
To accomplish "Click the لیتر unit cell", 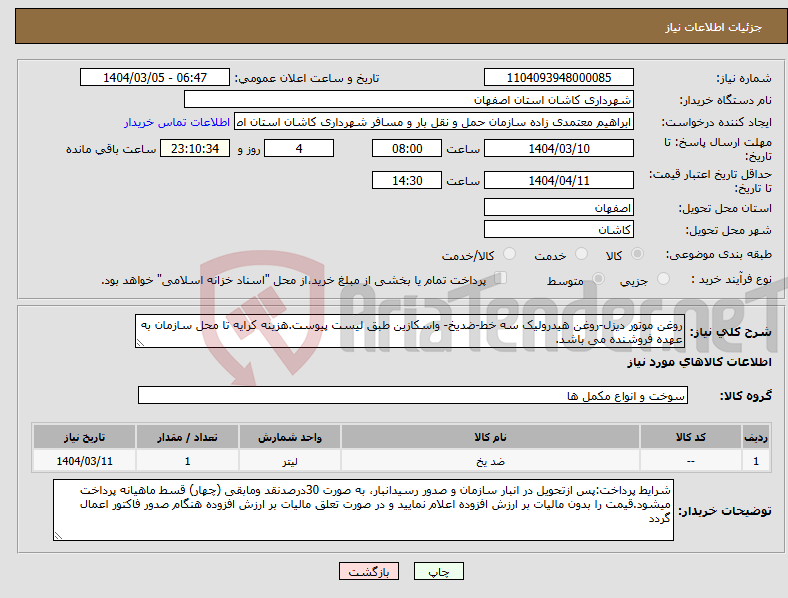I will click(290, 461).
